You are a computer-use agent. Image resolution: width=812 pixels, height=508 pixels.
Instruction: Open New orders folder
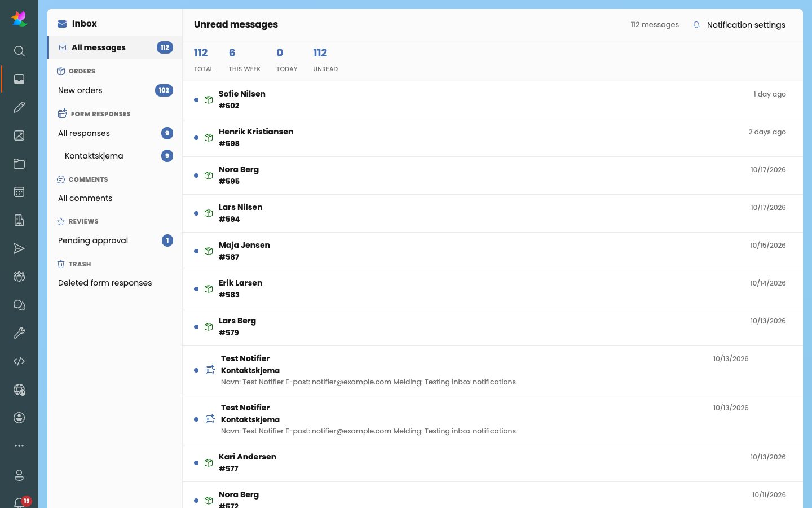(x=115, y=90)
